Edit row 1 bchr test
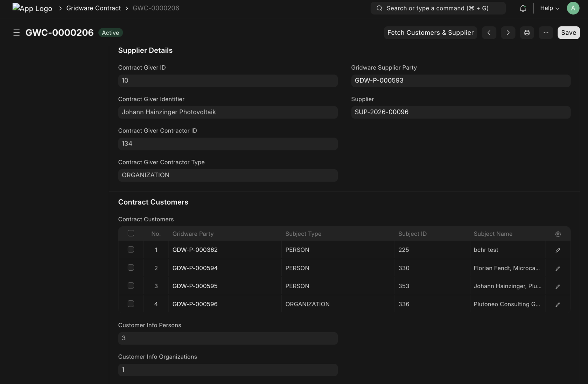This screenshot has height=384, width=588. click(558, 250)
